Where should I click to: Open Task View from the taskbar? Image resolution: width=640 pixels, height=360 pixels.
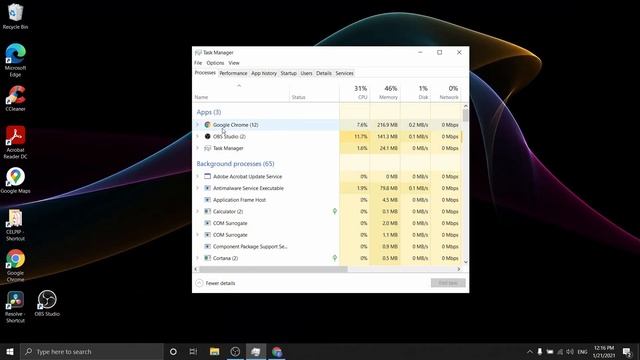click(x=193, y=351)
